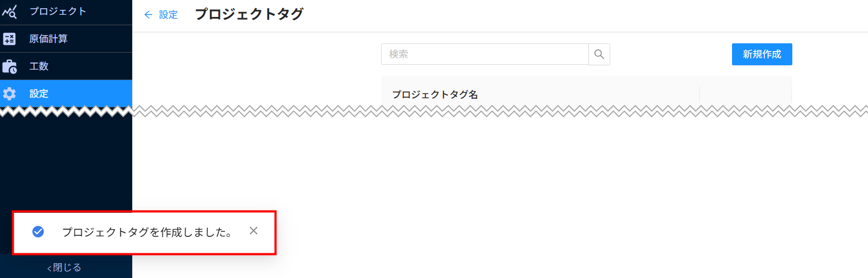
Task: Follow the 設定 breadcrumb link in header
Action: point(168,15)
